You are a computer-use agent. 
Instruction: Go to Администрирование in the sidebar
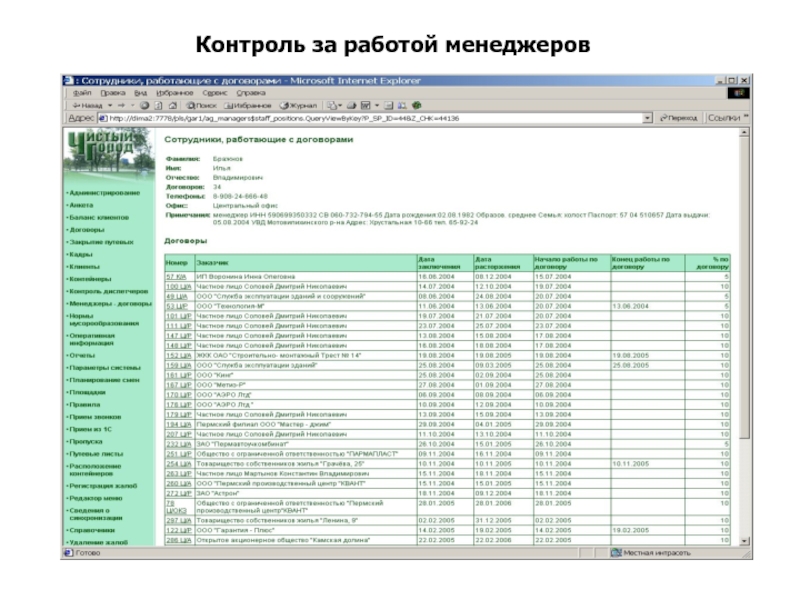coord(103,192)
